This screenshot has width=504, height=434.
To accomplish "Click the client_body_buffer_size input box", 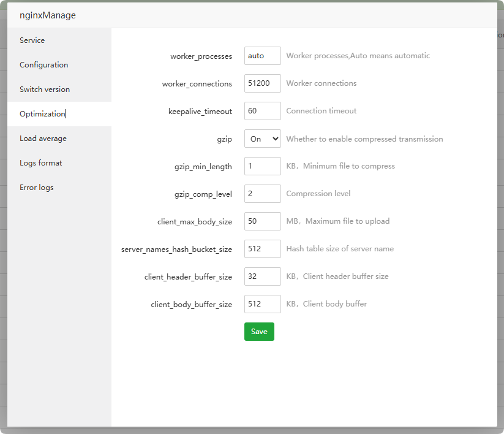I will 263,304.
